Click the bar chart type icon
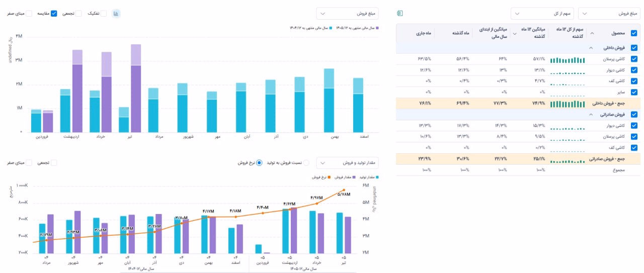 [116, 14]
